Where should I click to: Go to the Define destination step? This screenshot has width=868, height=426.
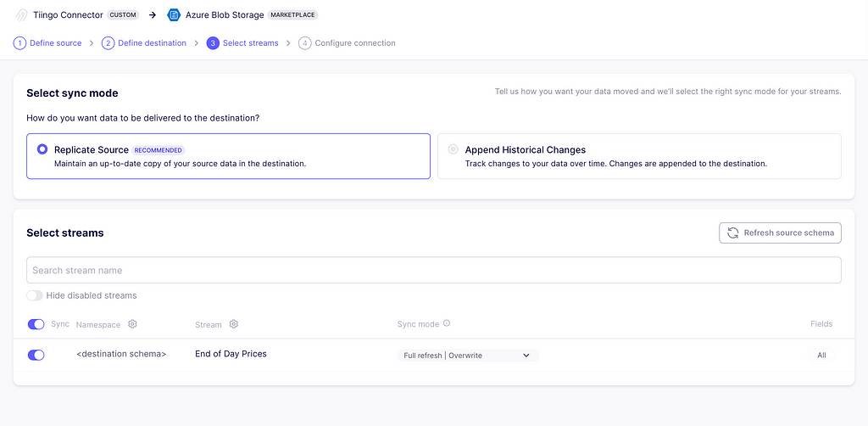(153, 43)
